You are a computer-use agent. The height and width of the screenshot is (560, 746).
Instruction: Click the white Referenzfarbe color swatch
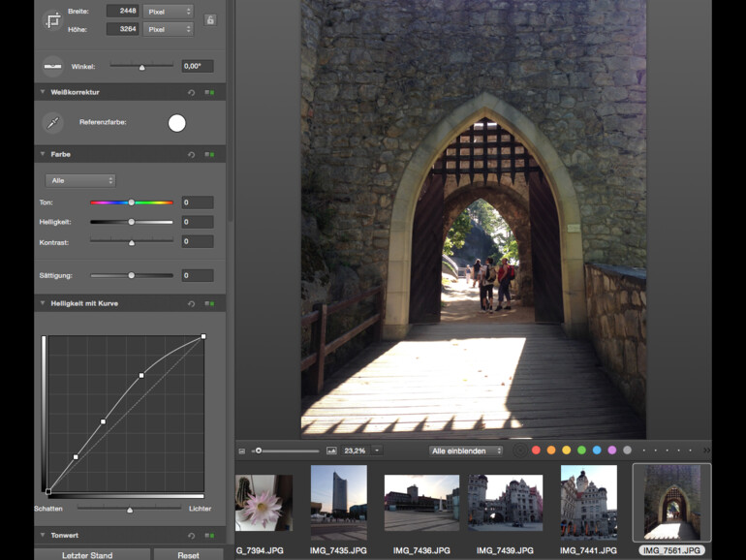(x=176, y=123)
